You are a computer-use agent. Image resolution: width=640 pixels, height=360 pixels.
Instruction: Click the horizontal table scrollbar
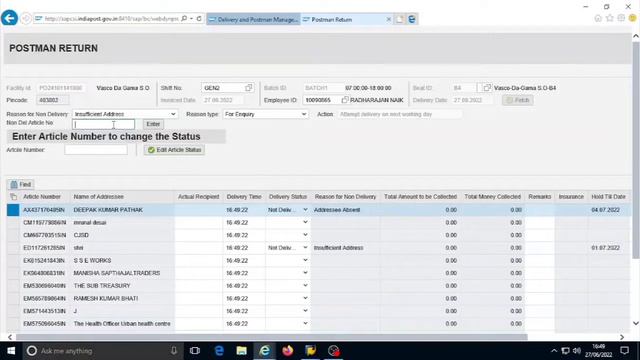point(271,337)
